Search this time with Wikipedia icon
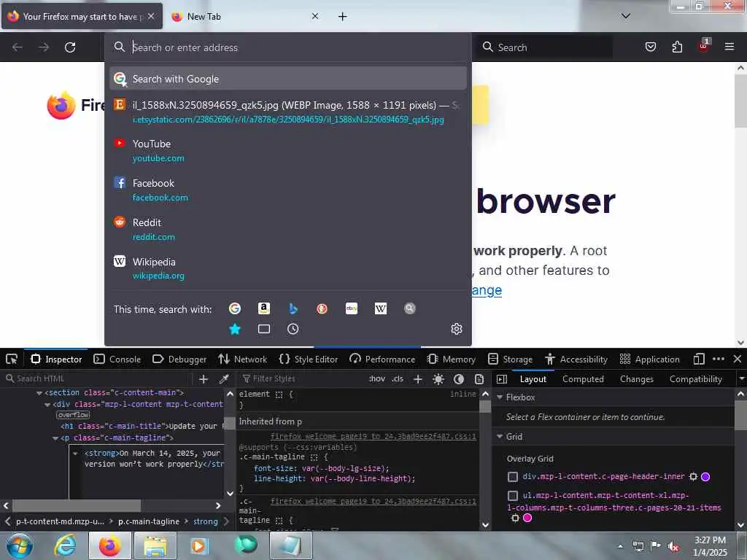The height and width of the screenshot is (560, 747). coord(380,308)
